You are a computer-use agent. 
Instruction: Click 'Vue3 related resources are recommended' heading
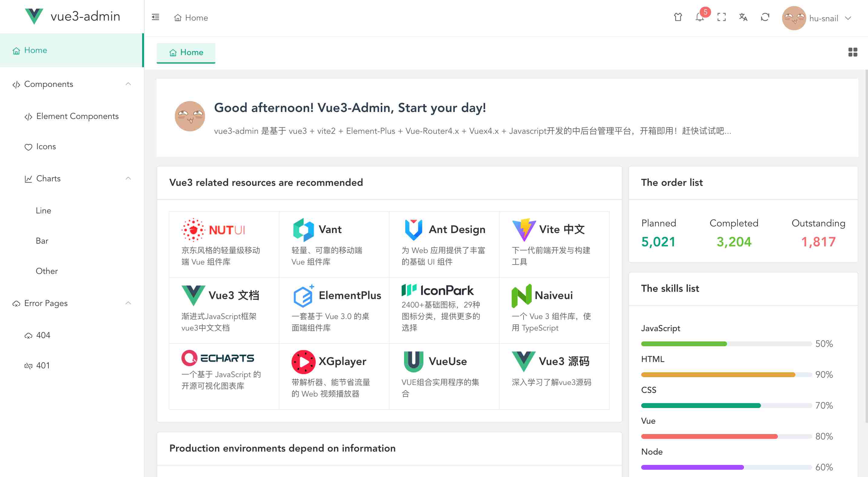click(266, 183)
